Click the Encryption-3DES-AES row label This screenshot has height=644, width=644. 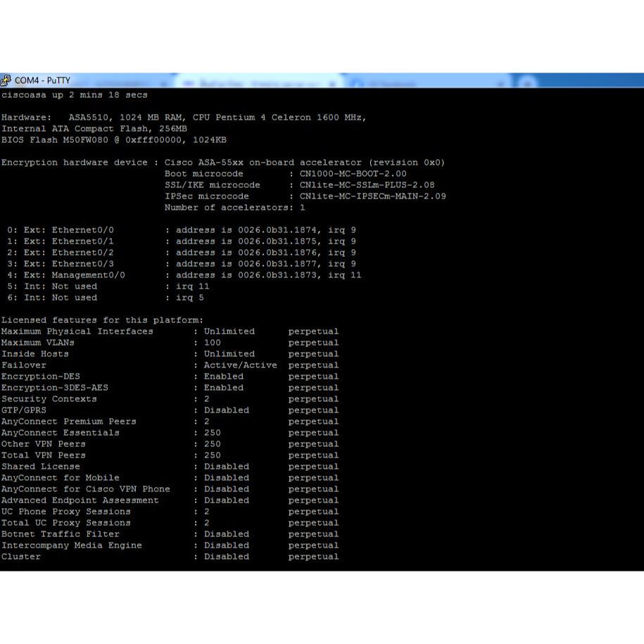point(54,388)
